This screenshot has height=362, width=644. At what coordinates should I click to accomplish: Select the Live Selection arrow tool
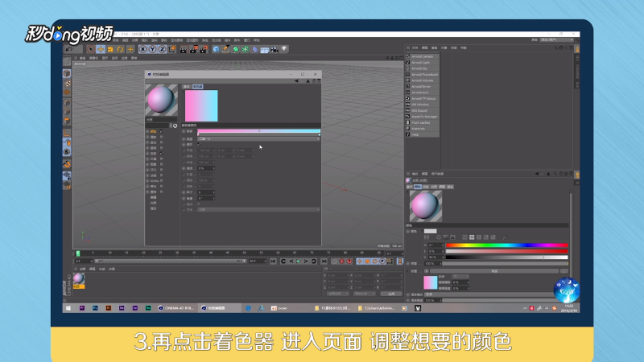coord(91,49)
